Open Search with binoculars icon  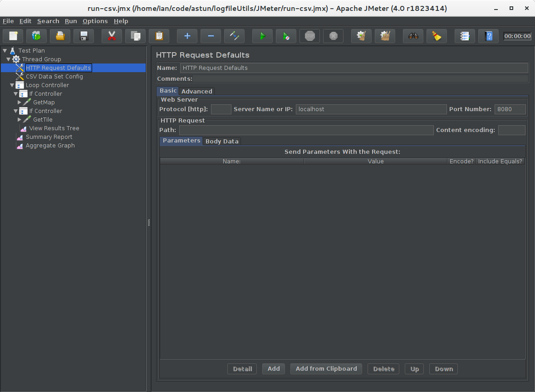413,36
